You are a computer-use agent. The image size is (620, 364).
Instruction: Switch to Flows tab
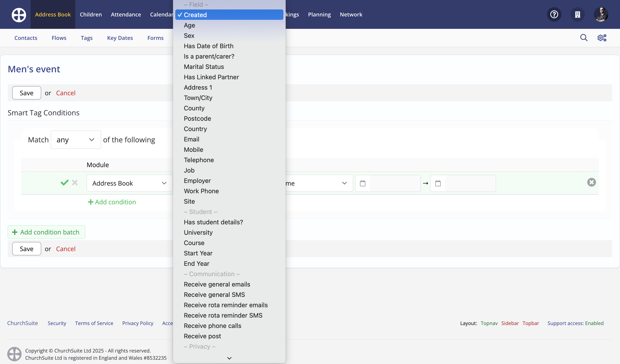pyautogui.click(x=59, y=38)
